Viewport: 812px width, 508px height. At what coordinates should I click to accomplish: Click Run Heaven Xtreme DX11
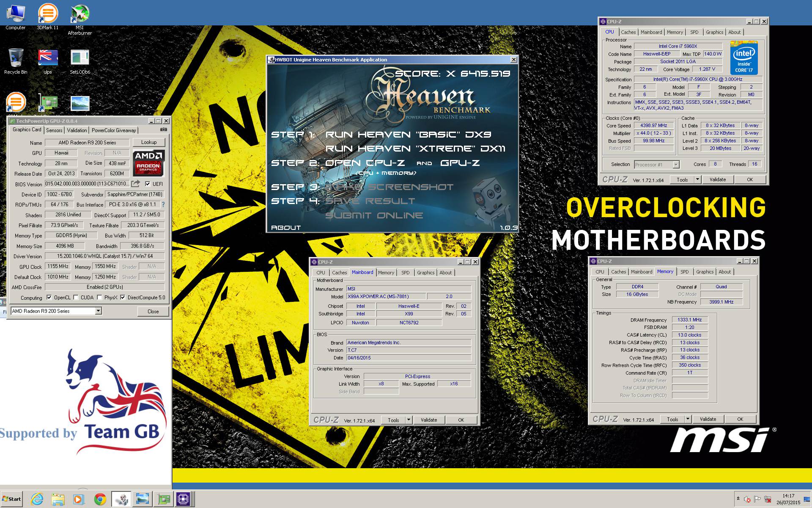[415, 149]
